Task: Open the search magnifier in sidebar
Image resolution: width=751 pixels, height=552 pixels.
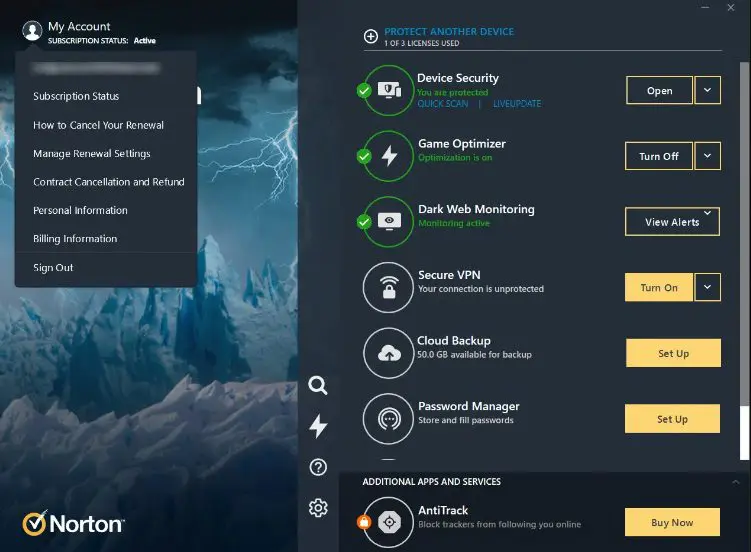Action: point(318,386)
